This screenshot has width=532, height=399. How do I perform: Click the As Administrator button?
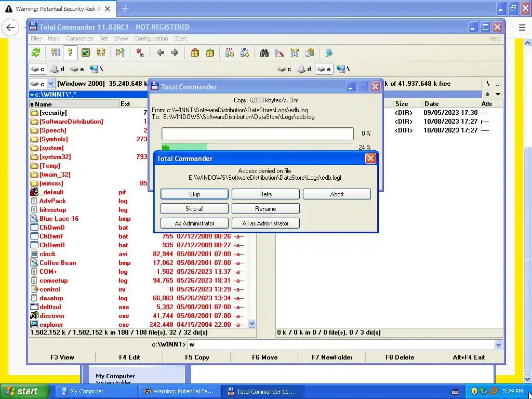pos(194,223)
